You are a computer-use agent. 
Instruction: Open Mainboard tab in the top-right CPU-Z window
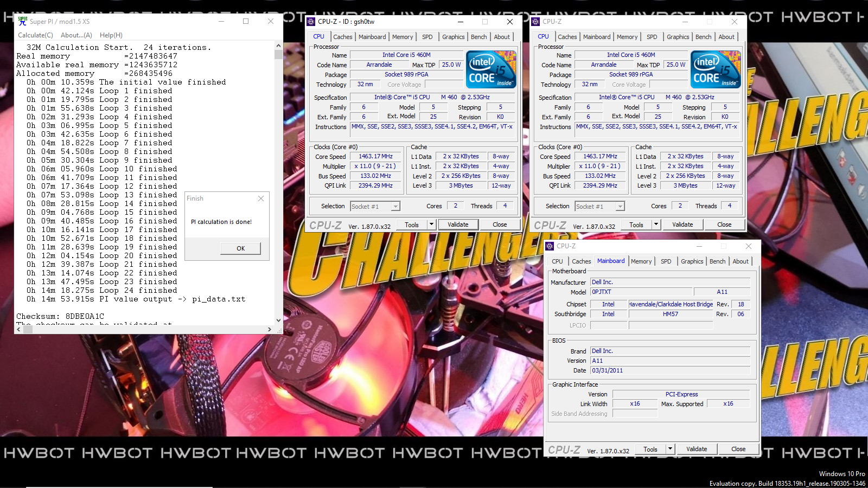(597, 37)
